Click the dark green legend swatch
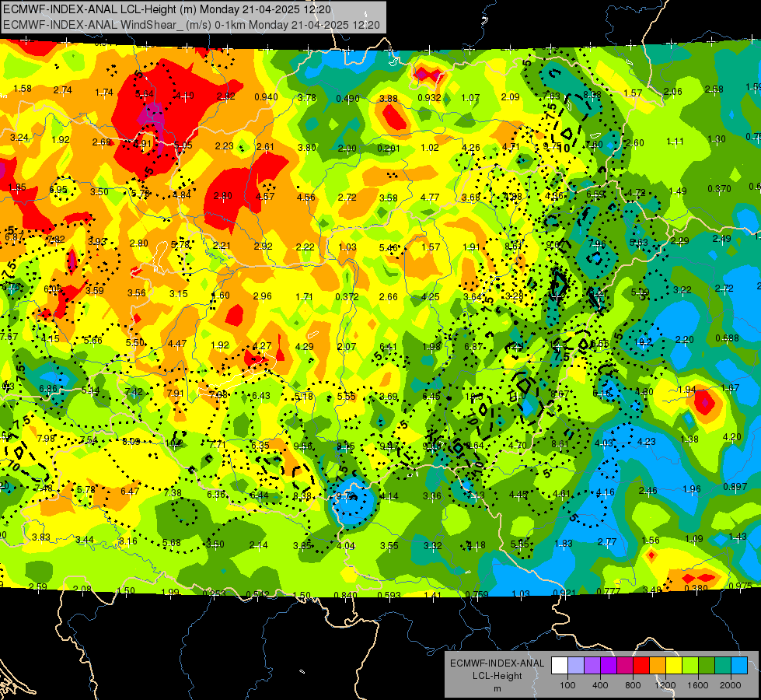The height and width of the screenshot is (700, 761). pyautogui.click(x=707, y=665)
